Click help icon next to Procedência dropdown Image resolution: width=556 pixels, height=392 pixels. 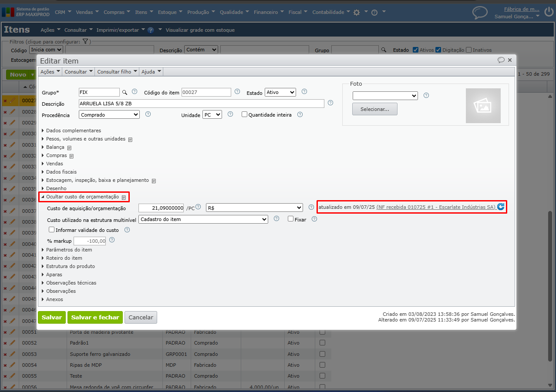(x=148, y=114)
